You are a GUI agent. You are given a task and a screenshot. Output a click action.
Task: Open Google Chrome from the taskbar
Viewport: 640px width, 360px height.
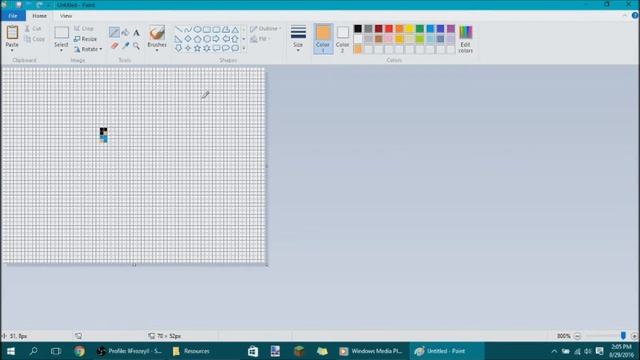79,351
